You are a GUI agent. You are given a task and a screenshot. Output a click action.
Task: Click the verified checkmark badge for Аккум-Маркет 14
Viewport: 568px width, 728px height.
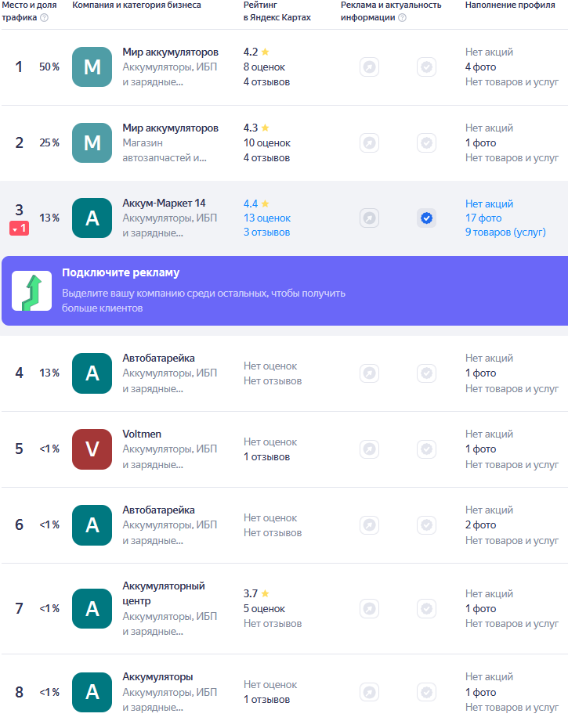coord(426,218)
